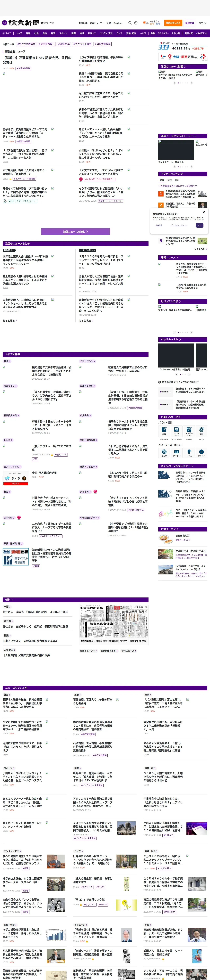Switch ranking to 1週間 tab
The height and width of the screenshot is (980, 210).
(x=169, y=180)
